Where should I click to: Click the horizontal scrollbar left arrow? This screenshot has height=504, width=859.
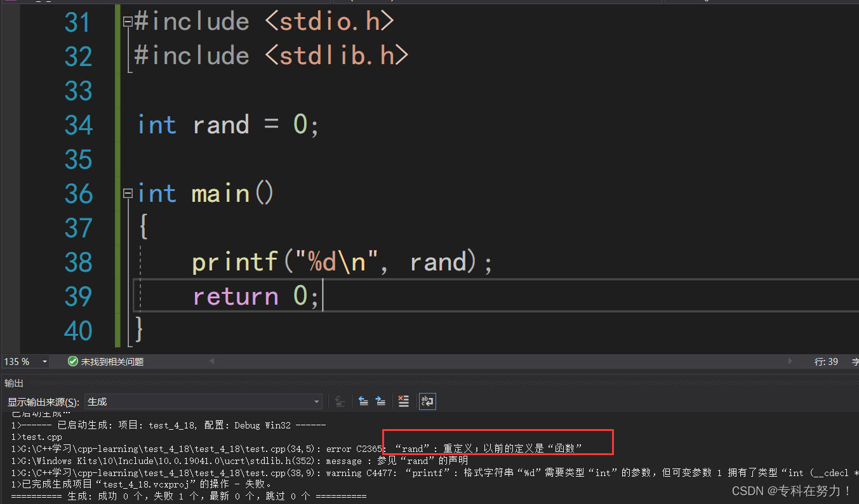point(212,362)
